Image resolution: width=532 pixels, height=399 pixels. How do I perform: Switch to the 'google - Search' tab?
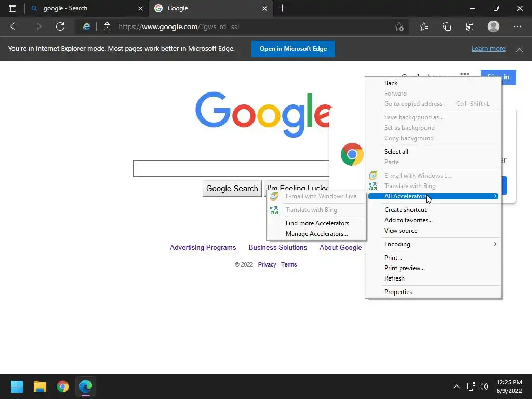click(x=87, y=8)
